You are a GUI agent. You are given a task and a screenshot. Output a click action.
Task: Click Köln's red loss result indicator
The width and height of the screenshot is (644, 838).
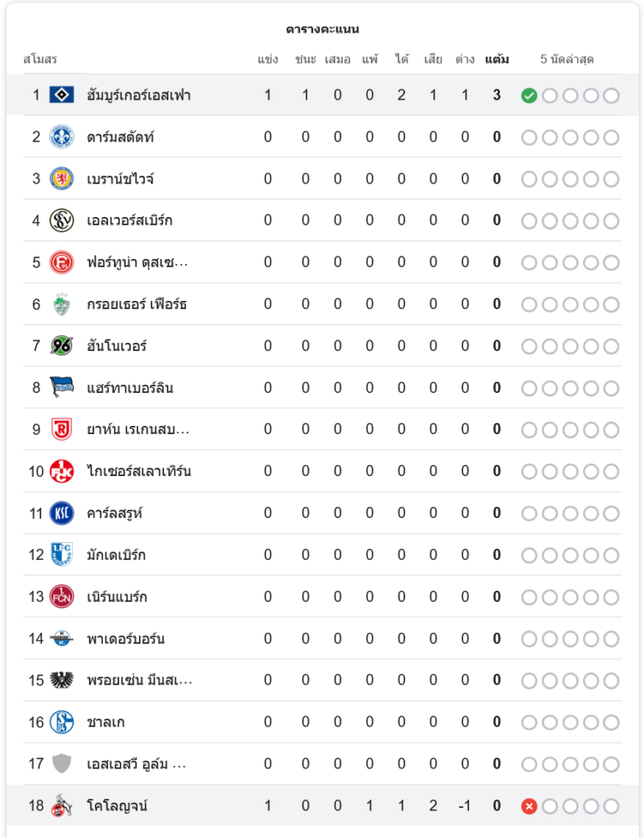[528, 806]
